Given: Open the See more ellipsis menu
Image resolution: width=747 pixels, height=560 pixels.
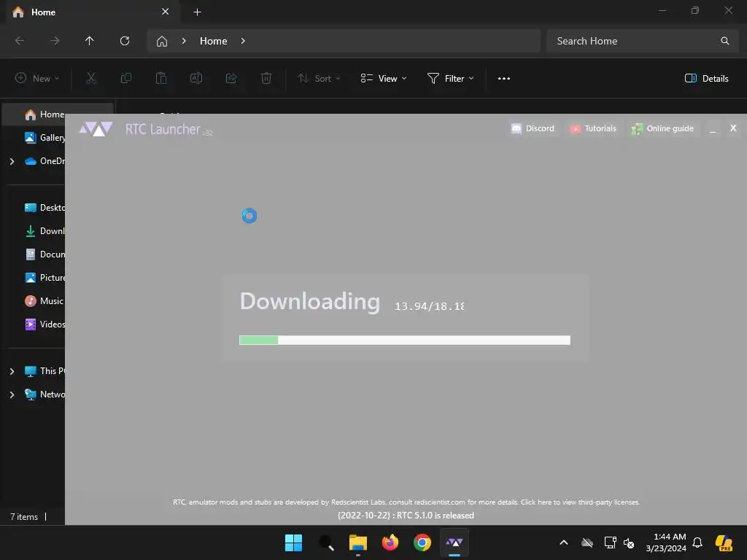Looking at the screenshot, I should (x=504, y=79).
